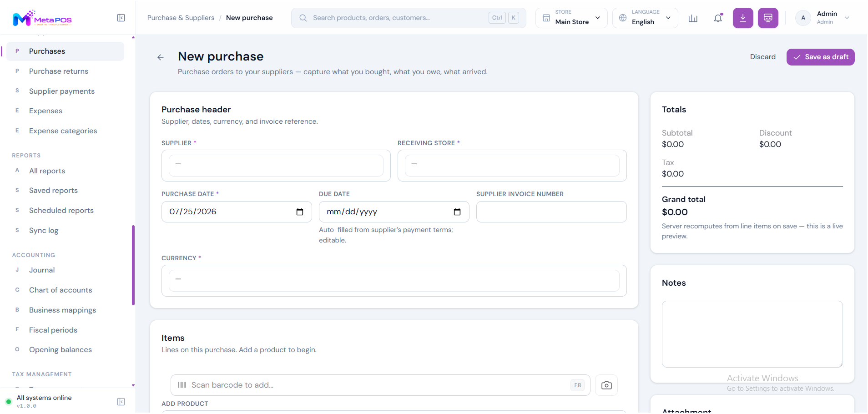
Task: Open the due date calendar picker
Action: (457, 212)
